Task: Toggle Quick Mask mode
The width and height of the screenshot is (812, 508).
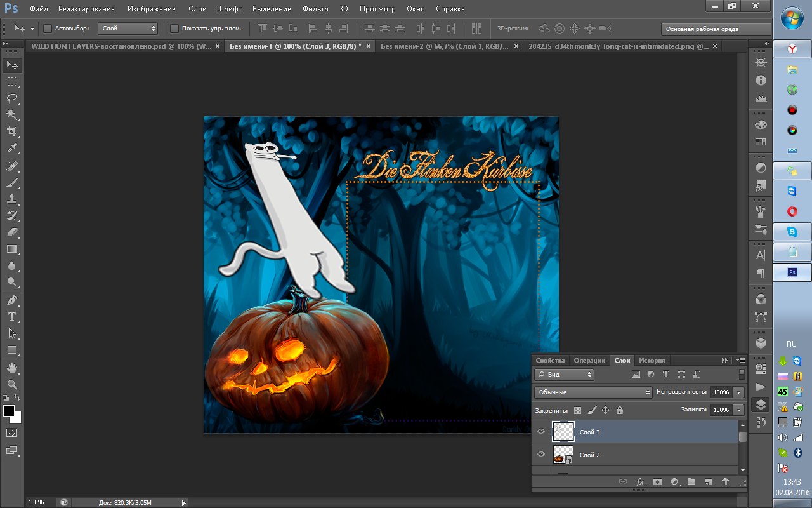Action: click(12, 432)
